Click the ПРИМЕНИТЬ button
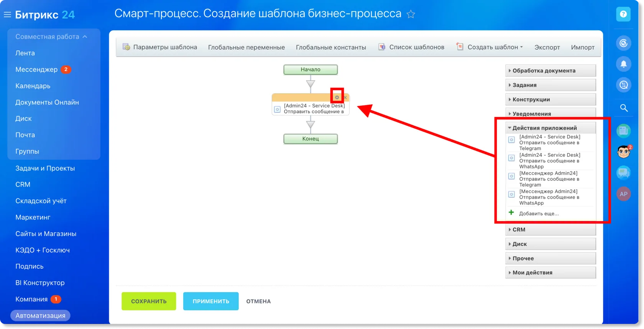 [x=211, y=301]
